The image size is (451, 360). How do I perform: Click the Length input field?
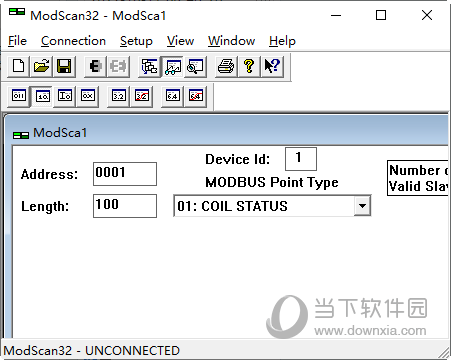[125, 206]
